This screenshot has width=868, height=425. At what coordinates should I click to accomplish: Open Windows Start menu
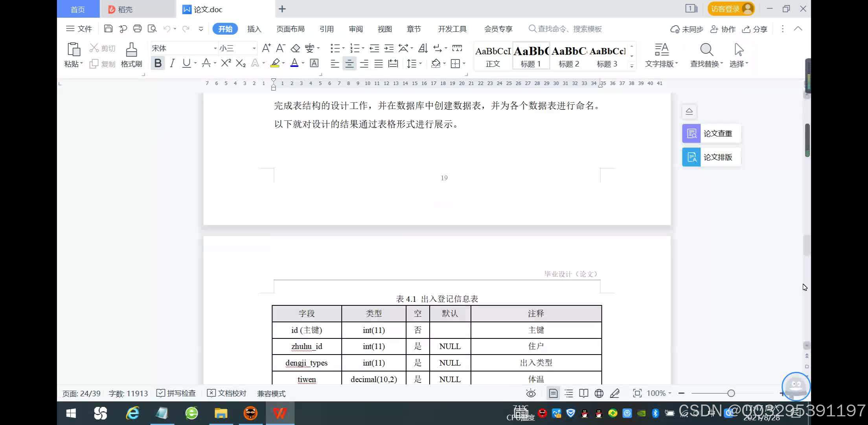coord(71,413)
